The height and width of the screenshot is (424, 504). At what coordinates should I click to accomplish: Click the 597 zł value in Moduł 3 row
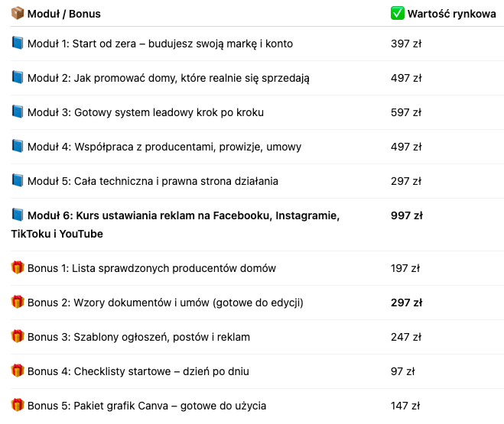405,112
